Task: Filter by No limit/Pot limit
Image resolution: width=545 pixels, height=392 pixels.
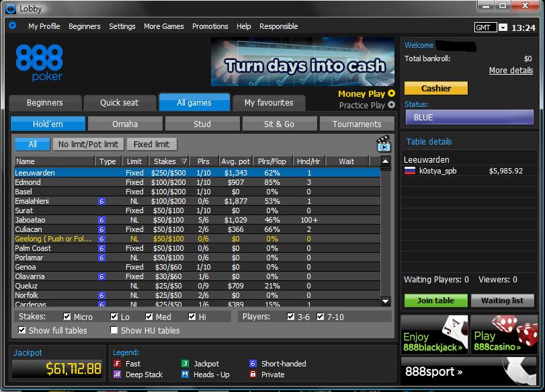Action: [x=88, y=144]
